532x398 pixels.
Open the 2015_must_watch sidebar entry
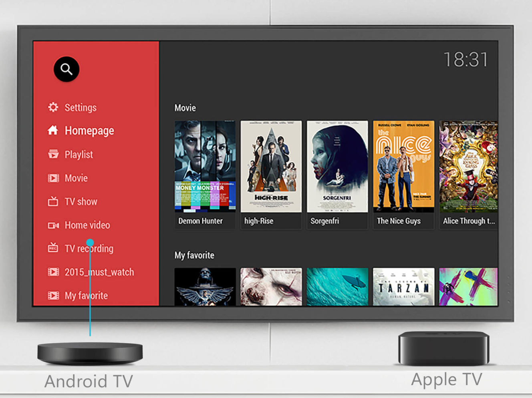click(x=99, y=272)
